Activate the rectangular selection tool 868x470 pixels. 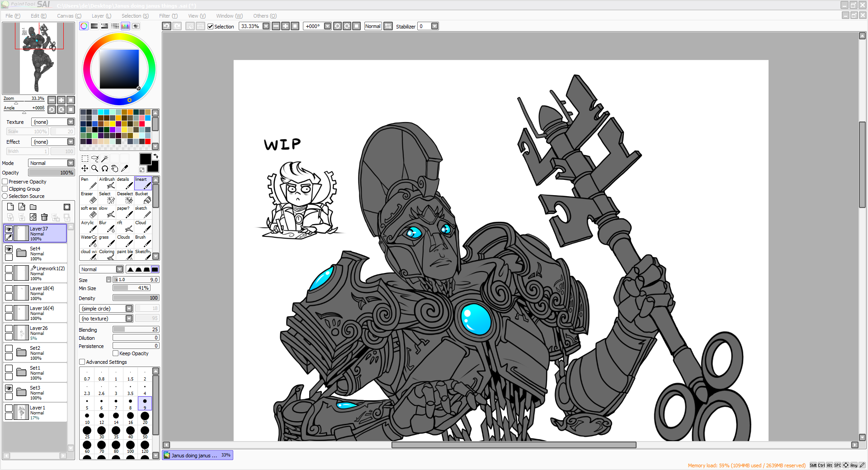85,159
